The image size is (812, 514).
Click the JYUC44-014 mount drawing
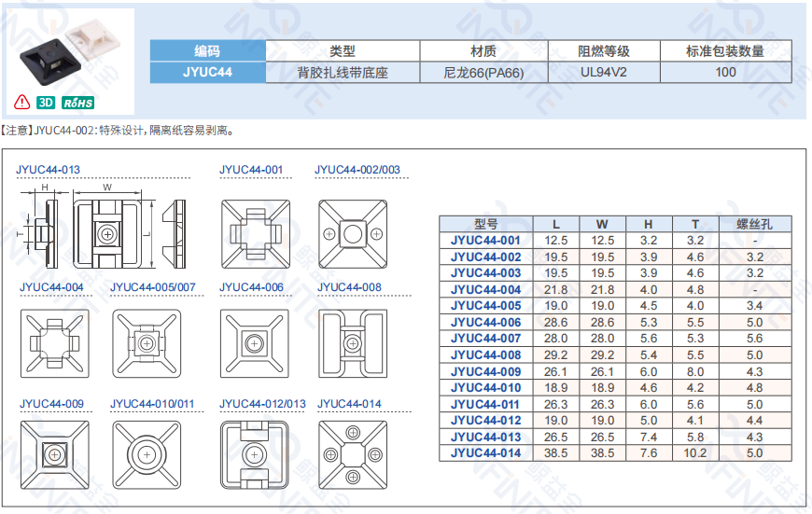pyautogui.click(x=353, y=455)
